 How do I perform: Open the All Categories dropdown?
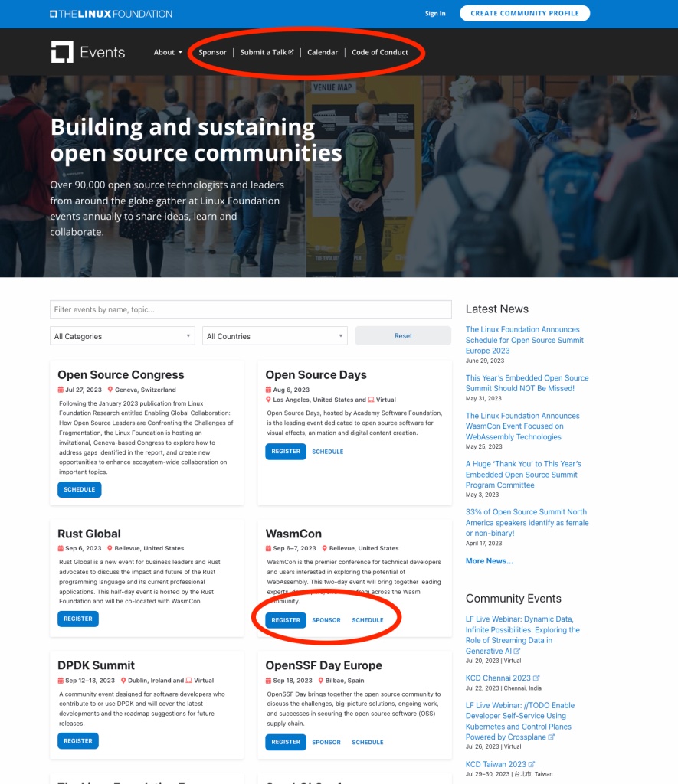(123, 336)
